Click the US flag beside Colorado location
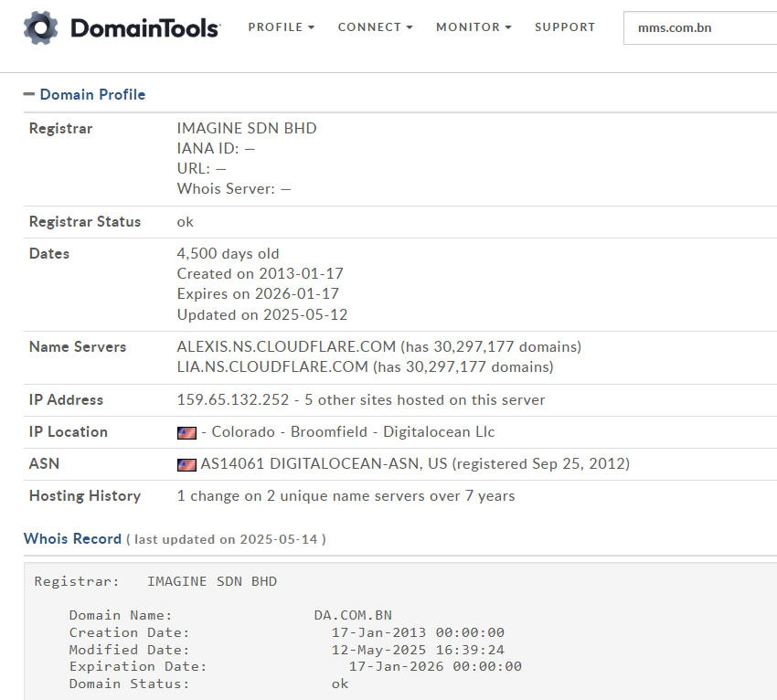This screenshot has width=777, height=700. click(186, 433)
